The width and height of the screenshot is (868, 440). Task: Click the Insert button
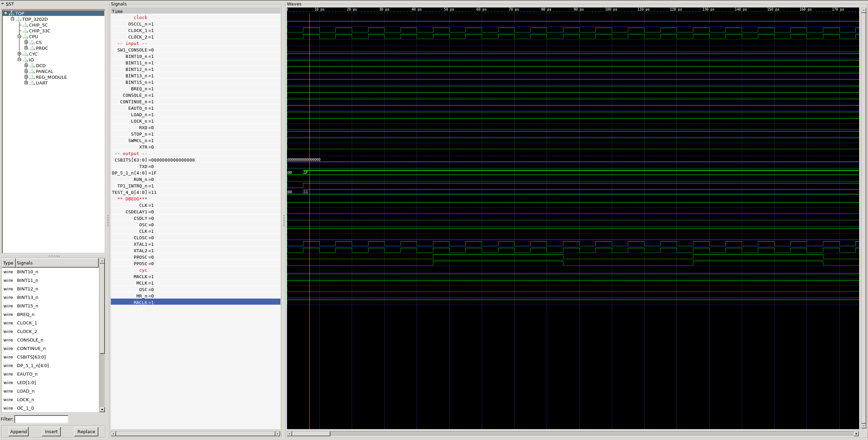coord(51,431)
